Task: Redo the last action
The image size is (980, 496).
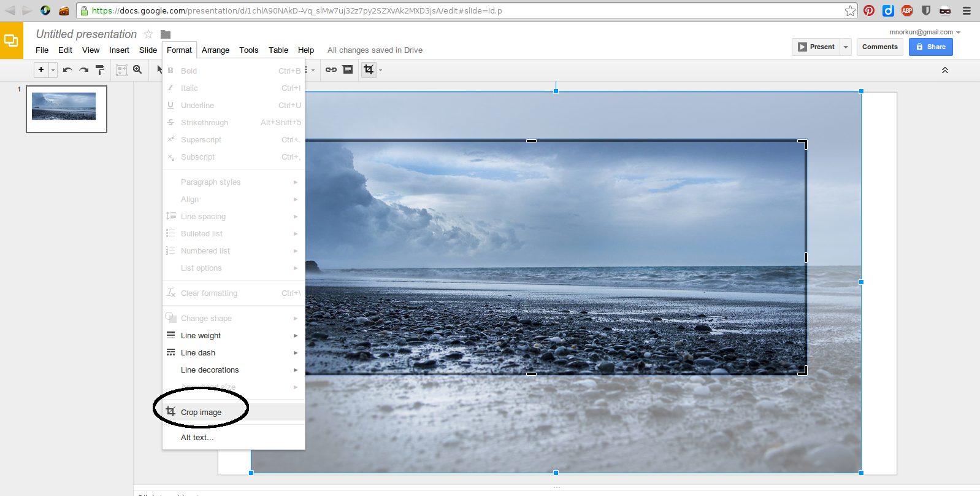Action: pyautogui.click(x=83, y=70)
